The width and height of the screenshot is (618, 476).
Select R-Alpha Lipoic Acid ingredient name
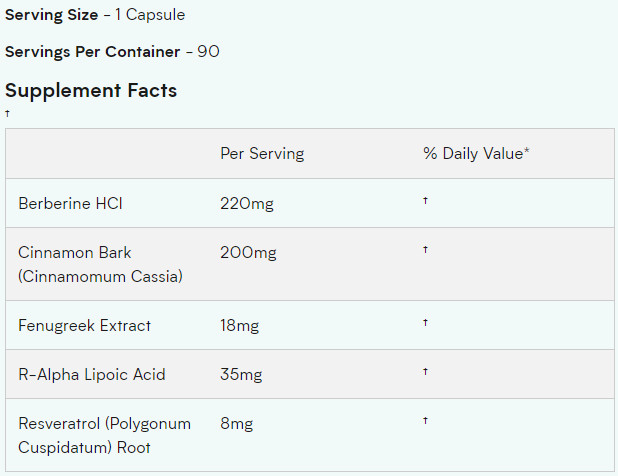click(92, 375)
